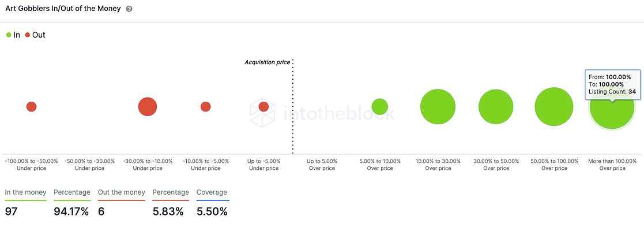This screenshot has width=644, height=234.
Task: Click the intotheblock watermark logo
Action: (x=322, y=113)
